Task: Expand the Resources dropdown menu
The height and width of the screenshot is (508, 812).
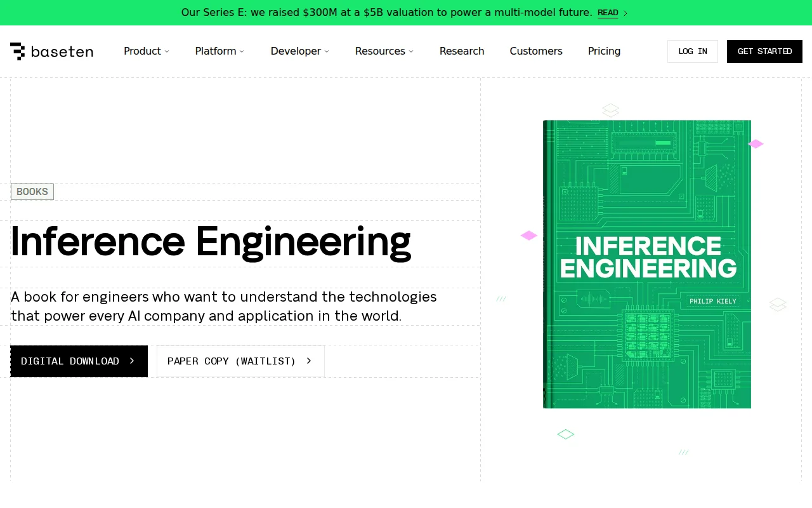Action: (x=384, y=51)
